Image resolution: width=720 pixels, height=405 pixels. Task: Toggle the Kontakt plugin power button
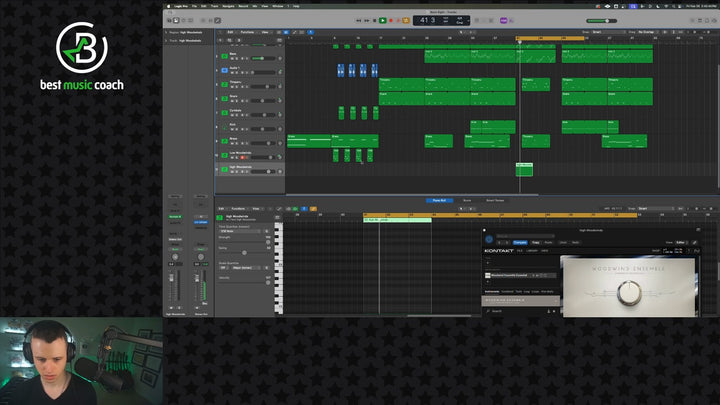[x=489, y=239]
